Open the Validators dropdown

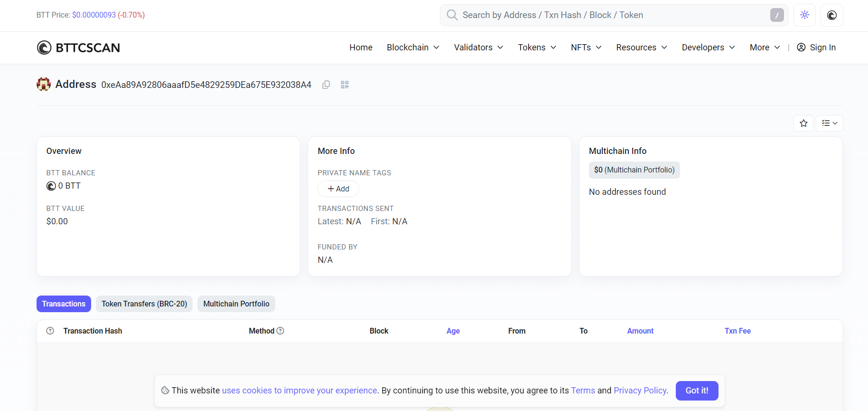(x=478, y=48)
